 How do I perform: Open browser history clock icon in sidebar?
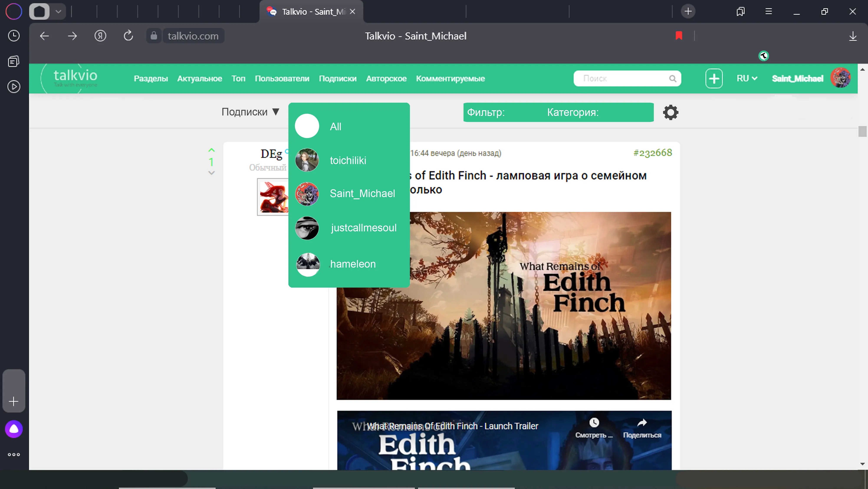pyautogui.click(x=14, y=36)
